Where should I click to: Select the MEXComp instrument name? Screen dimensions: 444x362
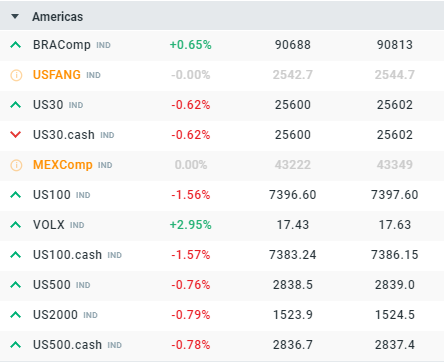(63, 165)
